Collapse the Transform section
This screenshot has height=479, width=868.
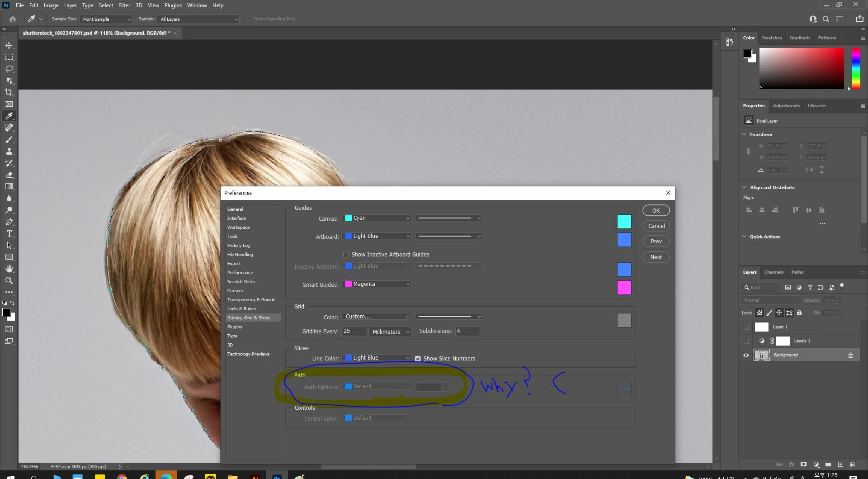[745, 134]
